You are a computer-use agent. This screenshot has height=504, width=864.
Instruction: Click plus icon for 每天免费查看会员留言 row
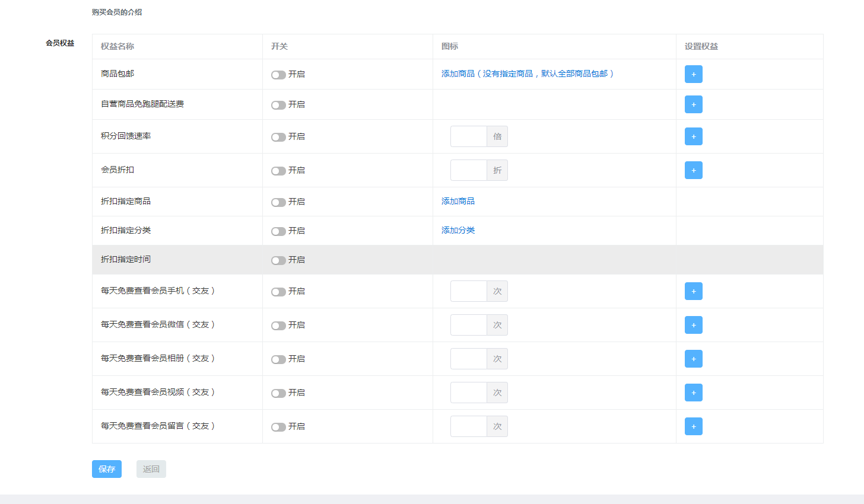(x=693, y=426)
